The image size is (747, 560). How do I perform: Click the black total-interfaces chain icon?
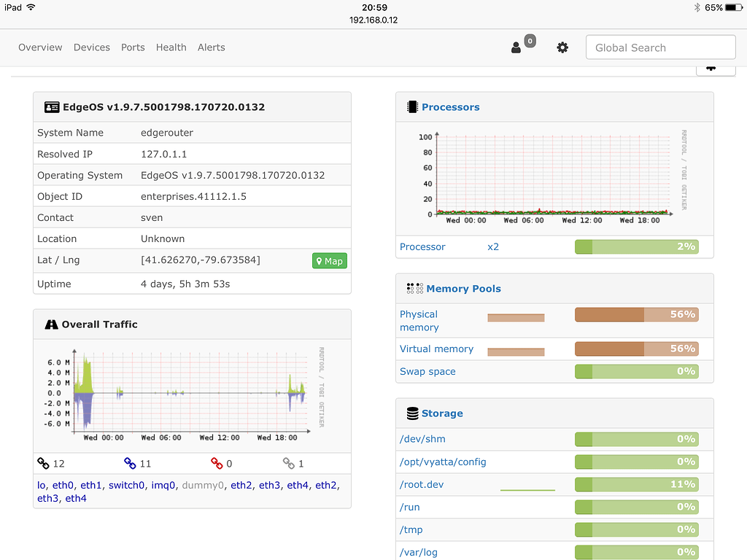42,462
